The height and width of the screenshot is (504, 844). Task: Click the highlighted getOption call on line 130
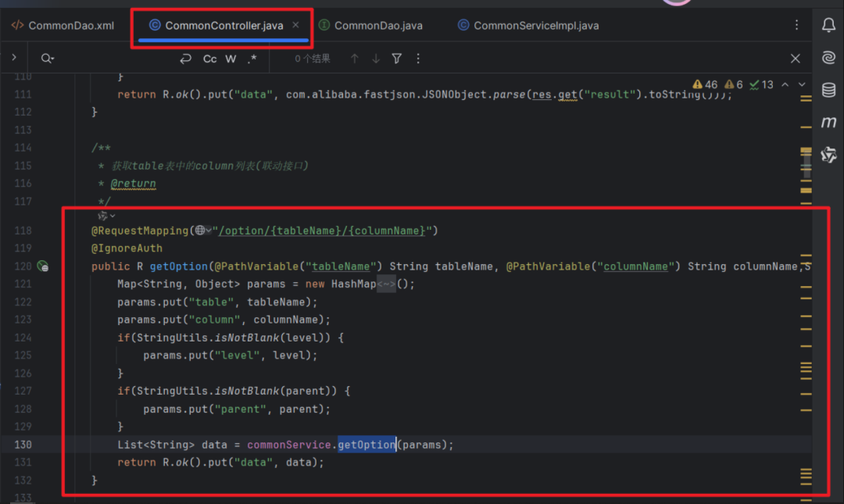tap(367, 445)
